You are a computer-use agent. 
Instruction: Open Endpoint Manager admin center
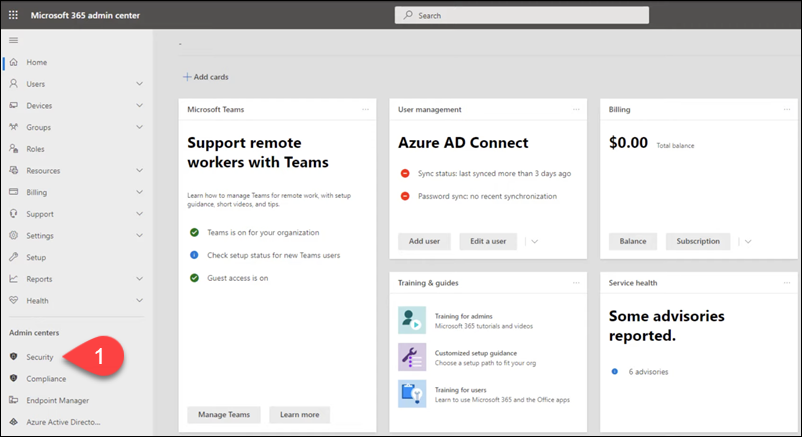coord(58,400)
